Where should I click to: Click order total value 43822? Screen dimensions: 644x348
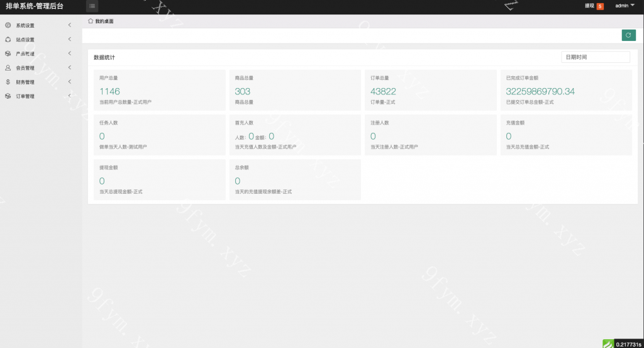(x=383, y=91)
